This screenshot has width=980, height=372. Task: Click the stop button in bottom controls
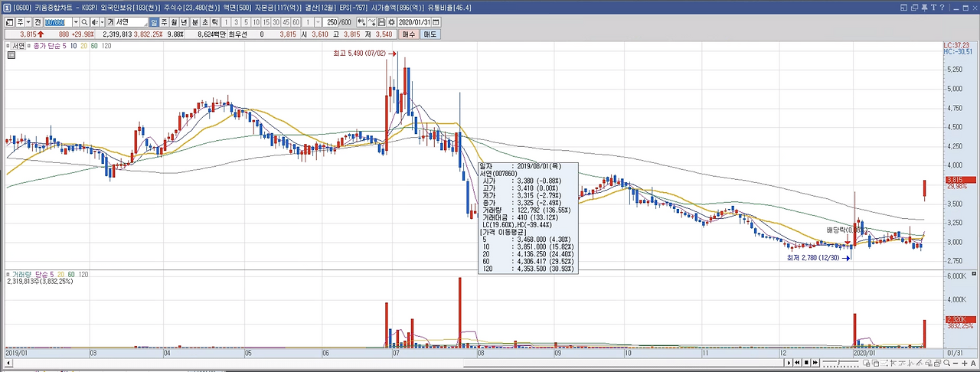pyautogui.click(x=806, y=363)
